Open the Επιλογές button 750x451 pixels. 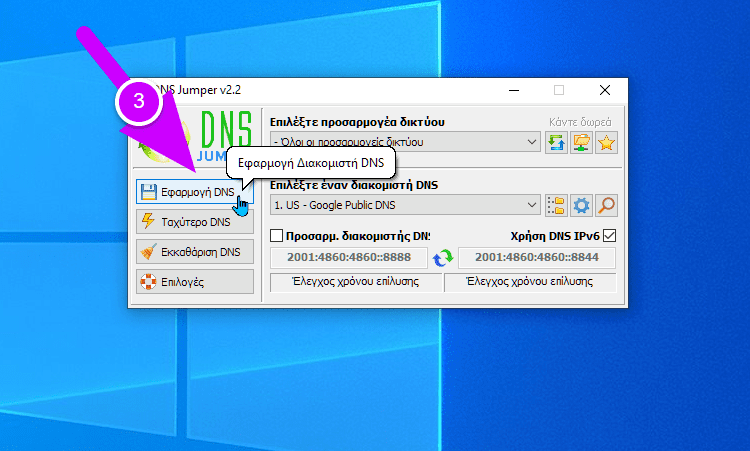click(x=195, y=282)
